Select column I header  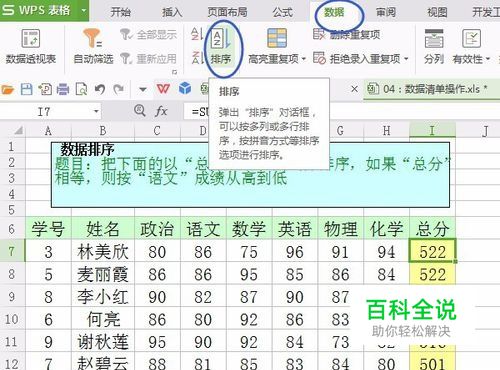click(x=432, y=131)
